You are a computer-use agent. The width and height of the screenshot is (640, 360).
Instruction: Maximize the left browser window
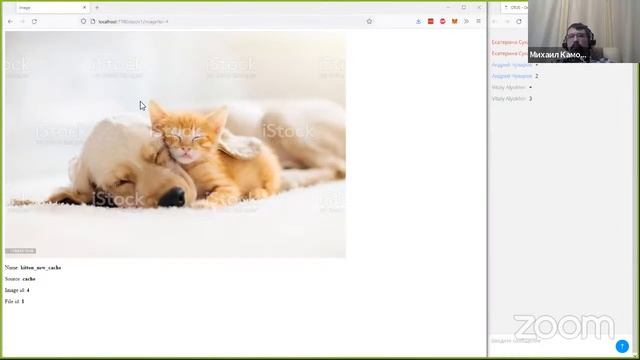tap(464, 7)
